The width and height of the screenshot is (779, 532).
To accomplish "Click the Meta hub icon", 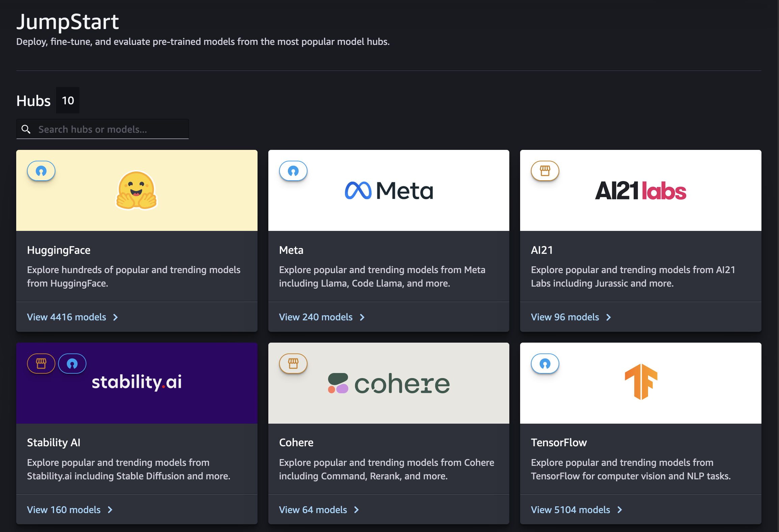I will [293, 171].
